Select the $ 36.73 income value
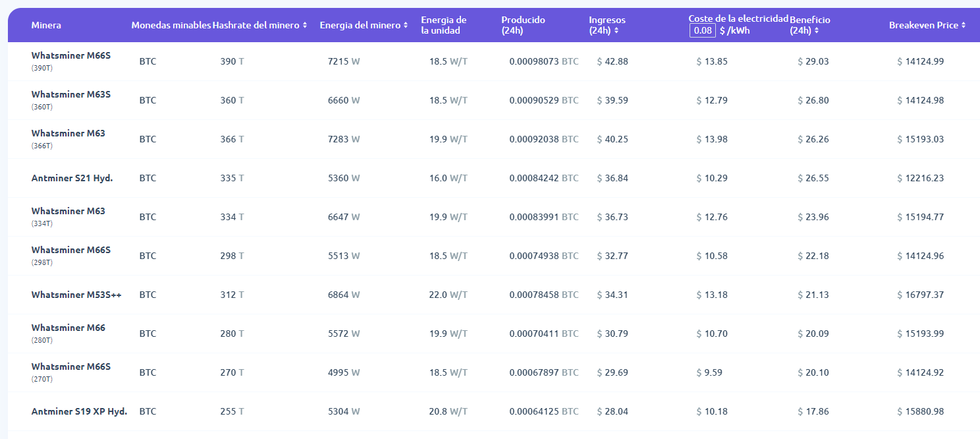 point(612,217)
